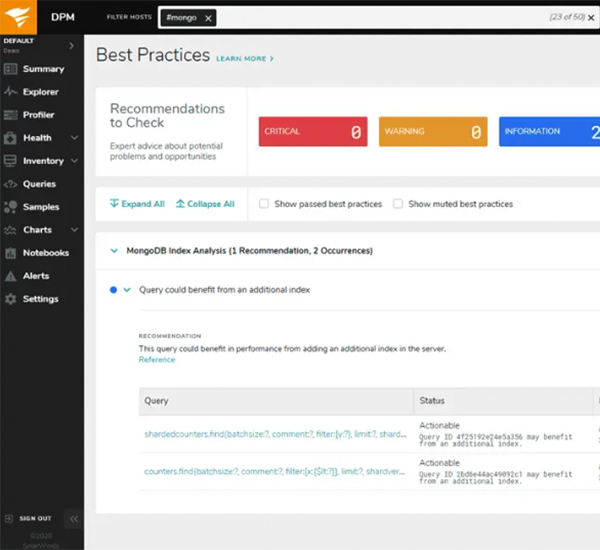Open Alerts page
The image size is (600, 550).
pyautogui.click(x=36, y=276)
